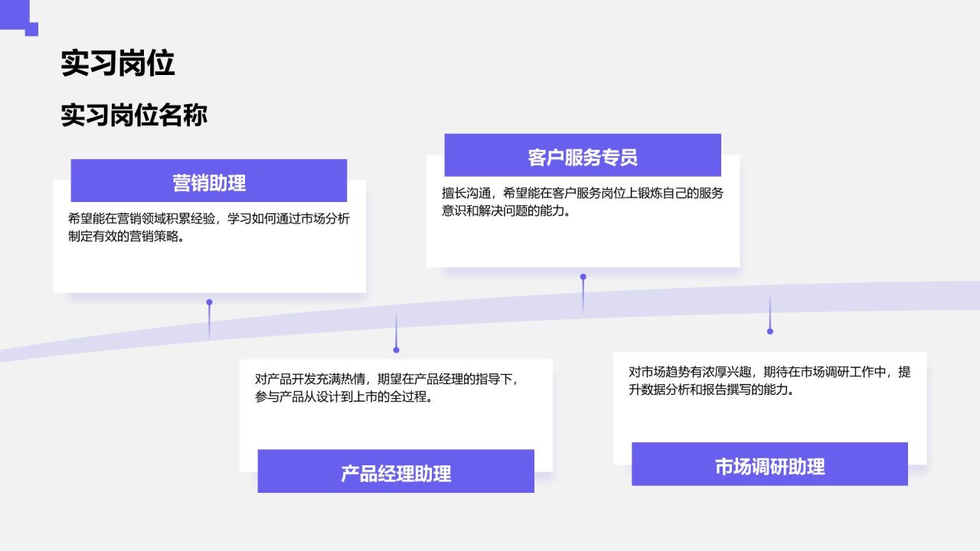Select the text starting 擅长沟通

(x=583, y=202)
